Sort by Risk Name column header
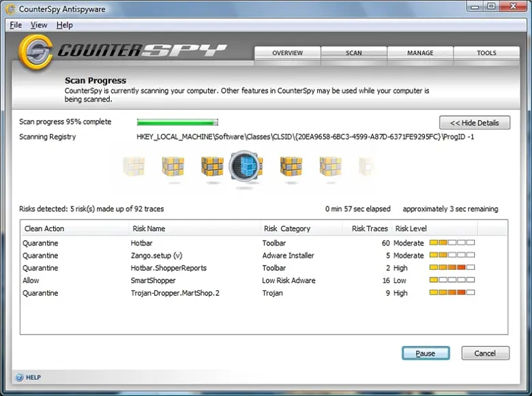This screenshot has height=396, width=532. pyautogui.click(x=194, y=228)
